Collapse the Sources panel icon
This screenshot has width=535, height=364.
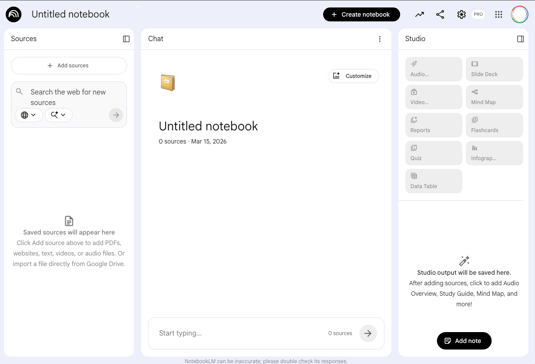126,39
